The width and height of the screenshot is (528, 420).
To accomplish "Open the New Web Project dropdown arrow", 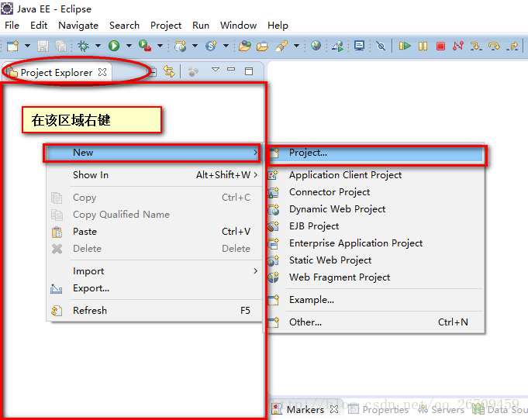I will [195, 46].
